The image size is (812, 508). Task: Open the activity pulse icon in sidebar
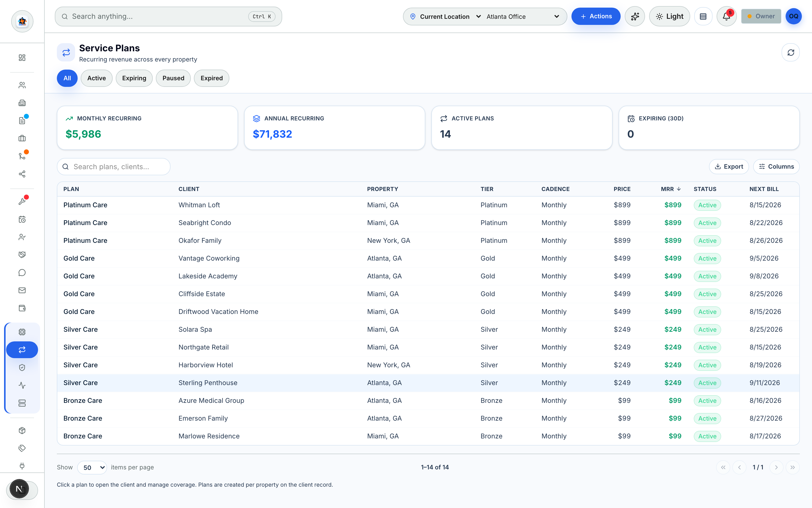point(22,385)
